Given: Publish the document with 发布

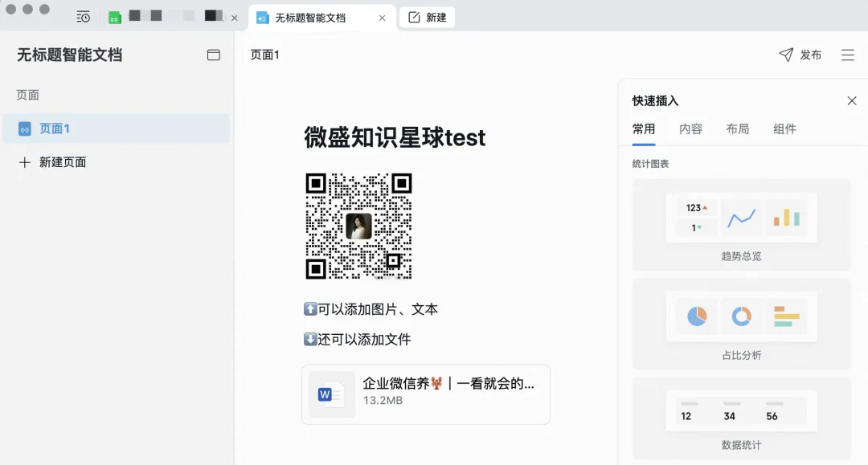Looking at the screenshot, I should [x=800, y=55].
